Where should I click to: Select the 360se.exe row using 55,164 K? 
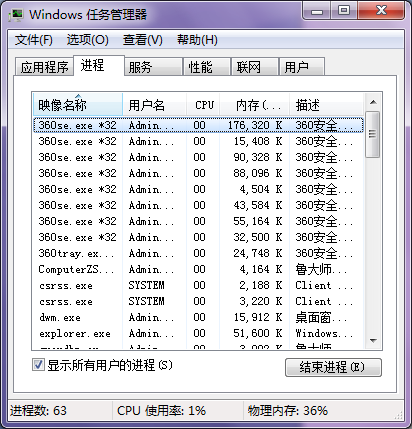point(198,221)
